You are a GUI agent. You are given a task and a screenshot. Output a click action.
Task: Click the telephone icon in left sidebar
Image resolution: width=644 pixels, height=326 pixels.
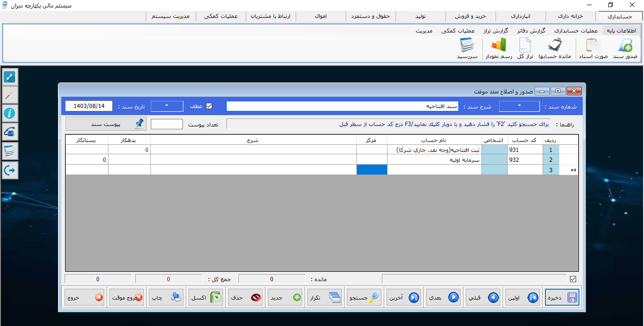10,132
